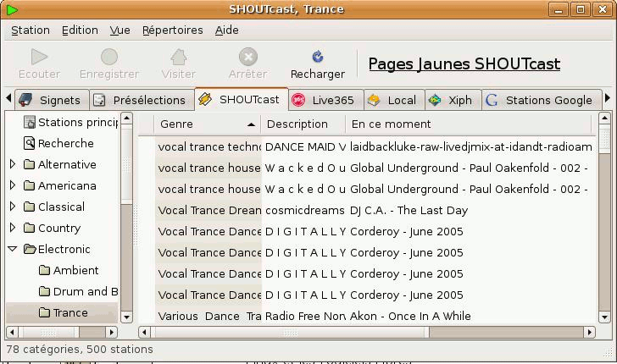Click the Recherche magnifier icon

[x=29, y=143]
